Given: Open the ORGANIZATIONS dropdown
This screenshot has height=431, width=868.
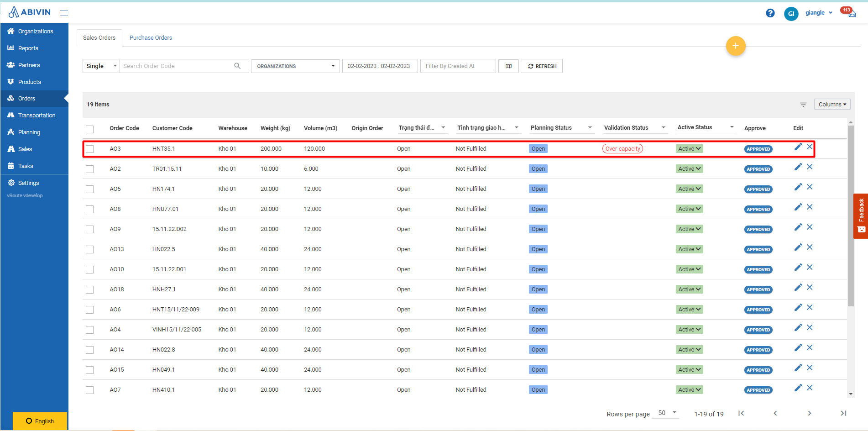Looking at the screenshot, I should (x=295, y=66).
